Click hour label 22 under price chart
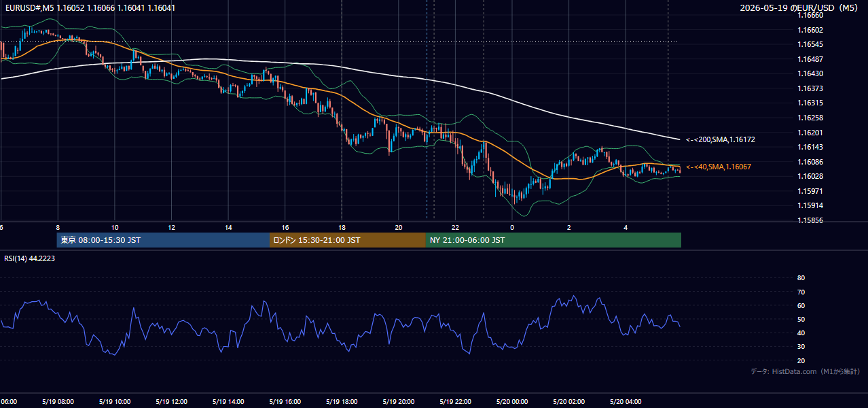Screen dimensions: 868x408 [455, 227]
